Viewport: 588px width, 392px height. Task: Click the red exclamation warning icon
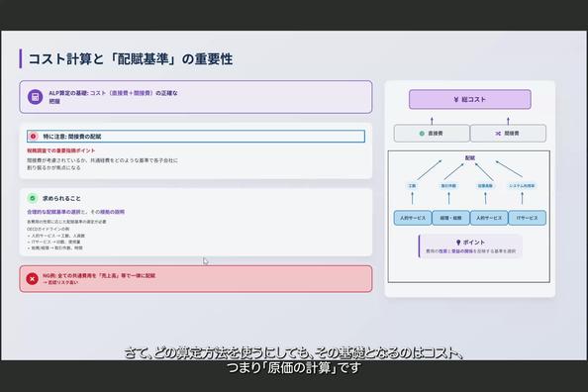click(33, 137)
